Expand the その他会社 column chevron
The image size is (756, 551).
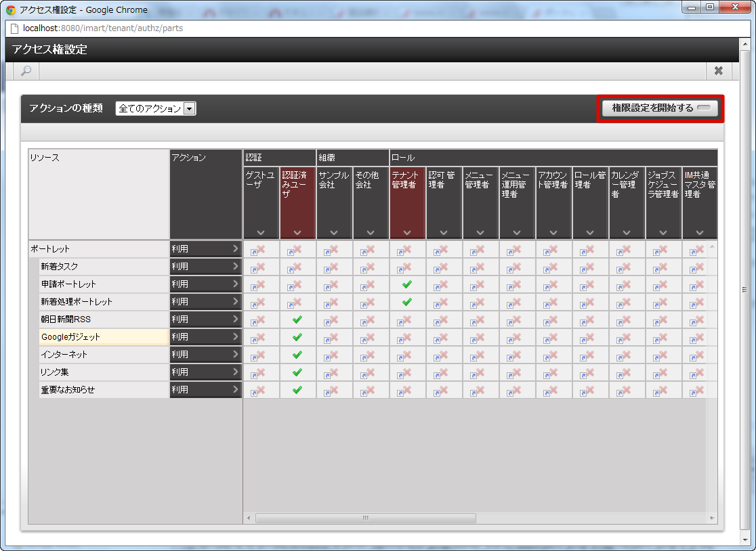tap(371, 233)
